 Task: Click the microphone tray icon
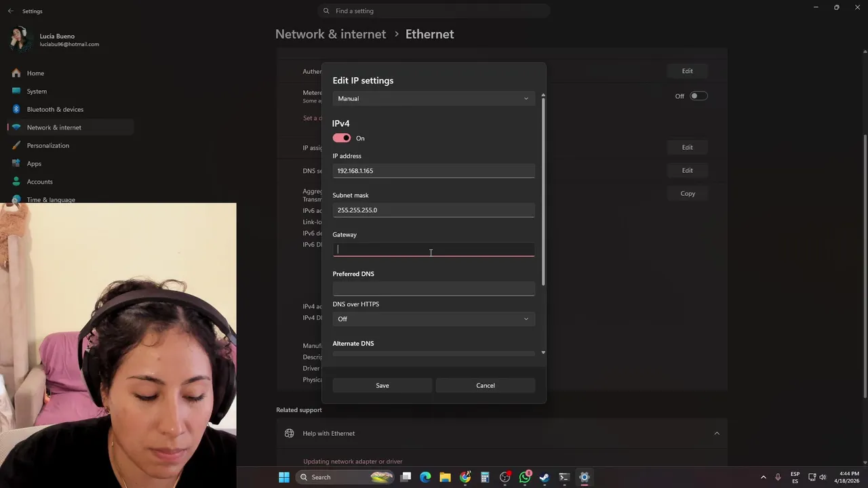tap(778, 477)
